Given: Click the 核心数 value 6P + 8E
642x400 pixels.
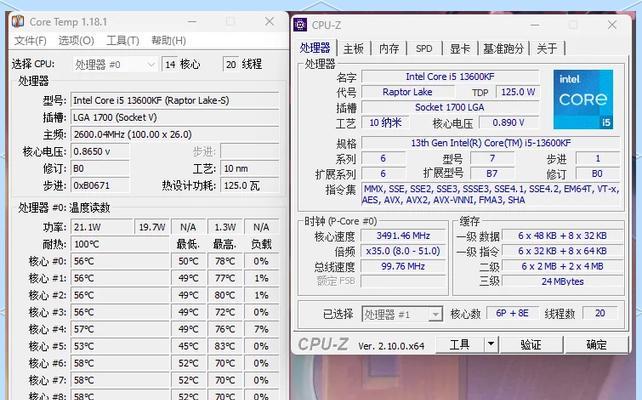Looking at the screenshot, I should coord(512,313).
